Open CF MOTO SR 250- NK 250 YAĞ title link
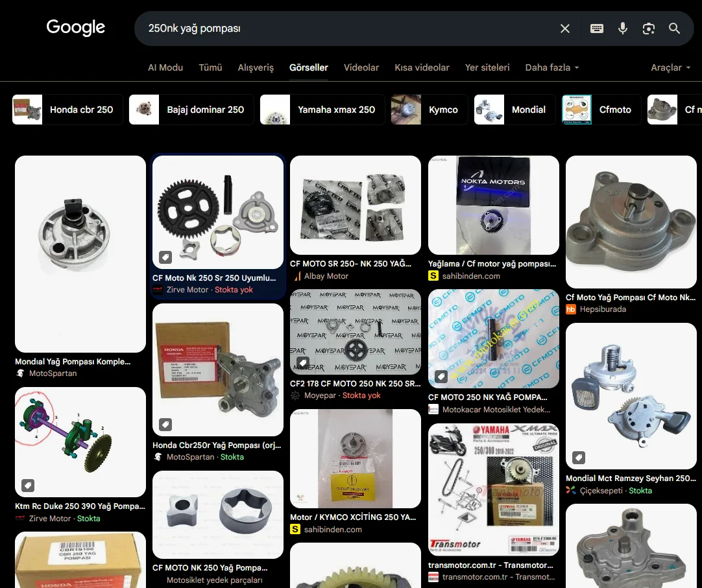Viewport: 702px width, 588px height. click(x=350, y=264)
